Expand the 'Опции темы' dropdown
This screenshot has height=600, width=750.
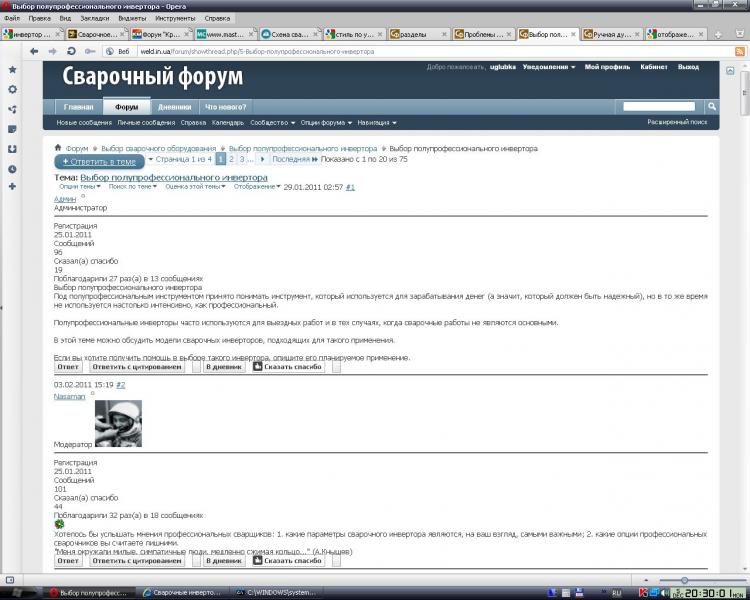79,186
